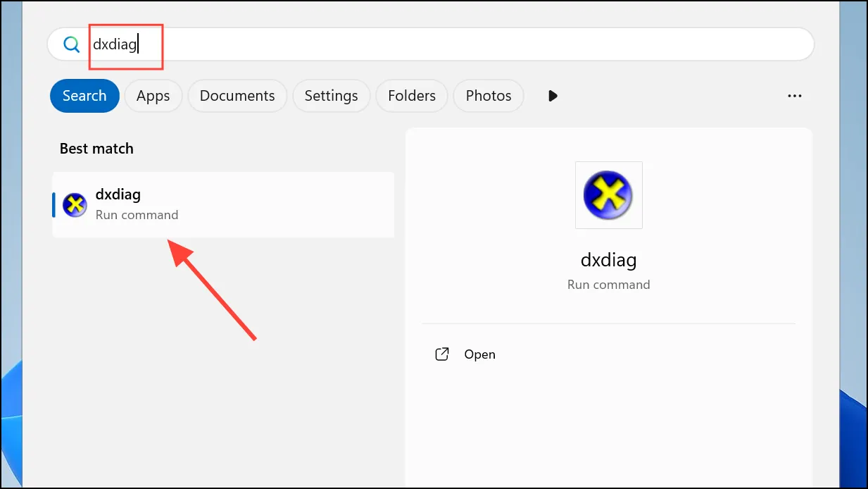868x489 pixels.
Task: Switch to the Photos filter tab
Action: point(489,96)
